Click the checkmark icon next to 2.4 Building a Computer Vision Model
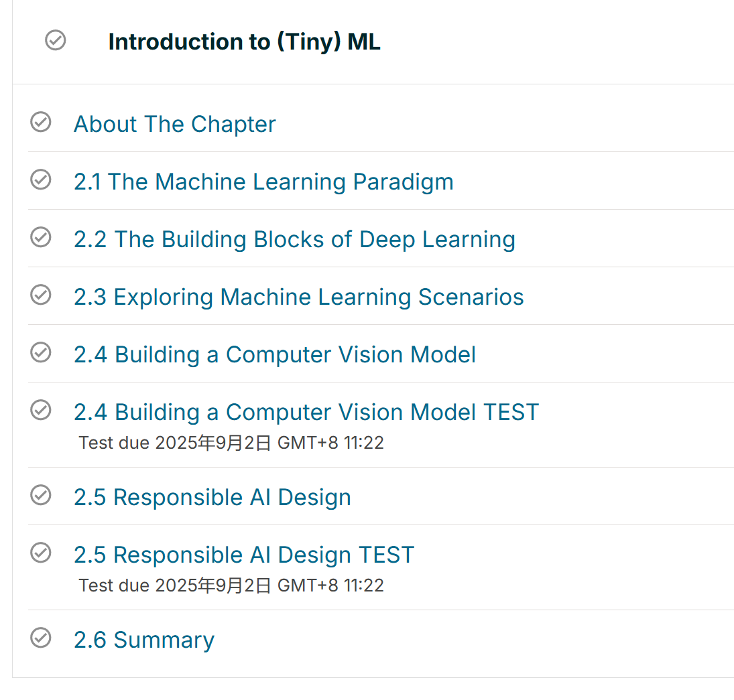The height and width of the screenshot is (700, 734). pos(41,352)
